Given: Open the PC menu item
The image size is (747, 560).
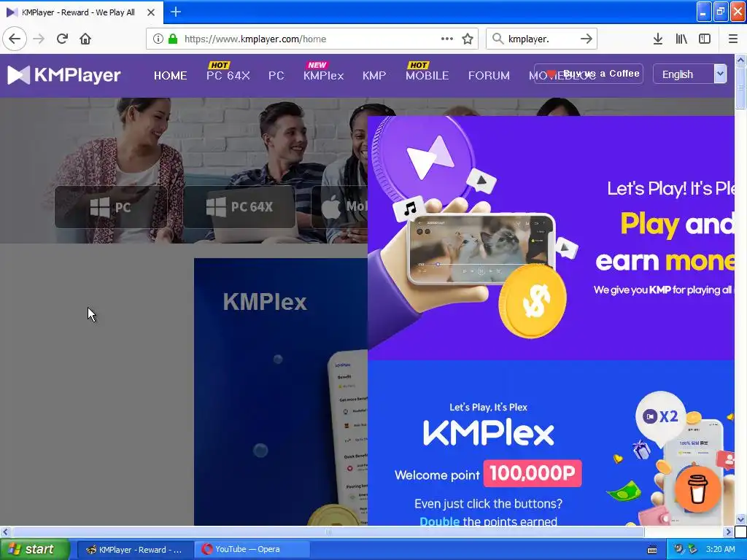Looking at the screenshot, I should tap(276, 76).
